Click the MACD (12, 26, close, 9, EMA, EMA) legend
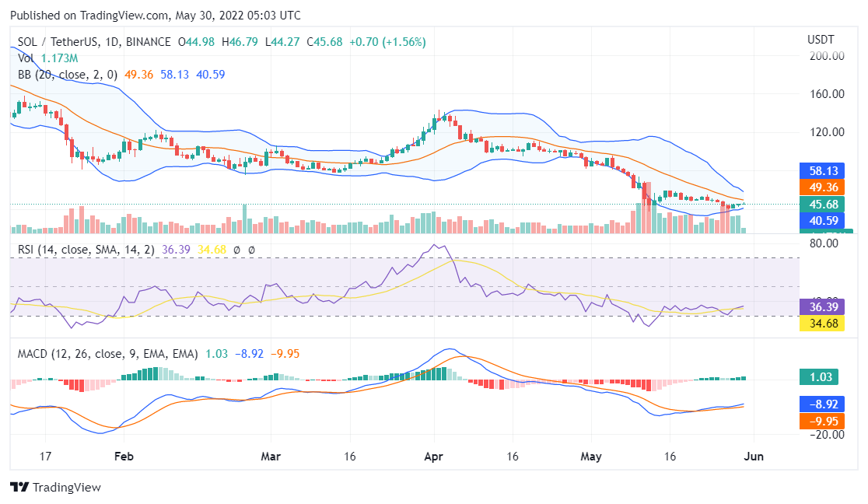 point(107,354)
